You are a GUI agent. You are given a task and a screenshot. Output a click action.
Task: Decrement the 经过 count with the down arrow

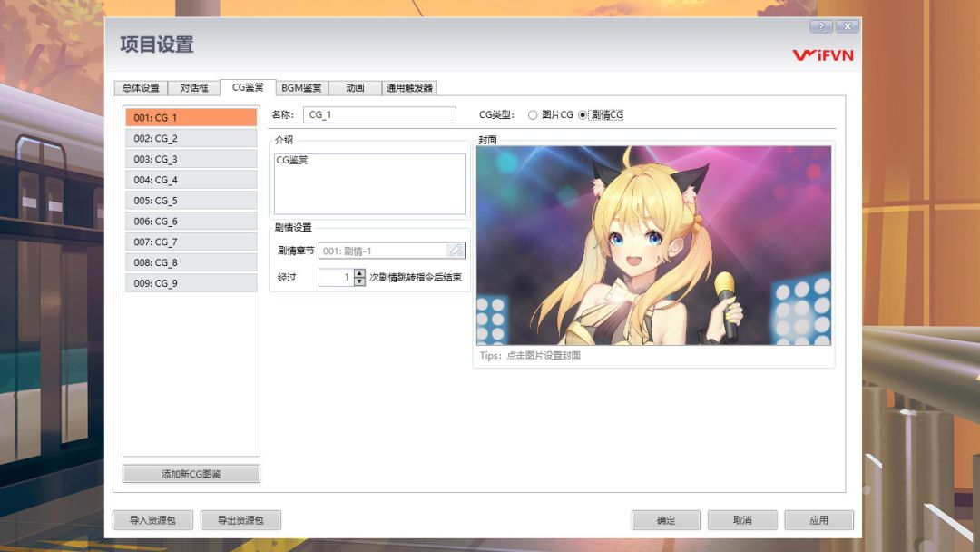point(358,281)
